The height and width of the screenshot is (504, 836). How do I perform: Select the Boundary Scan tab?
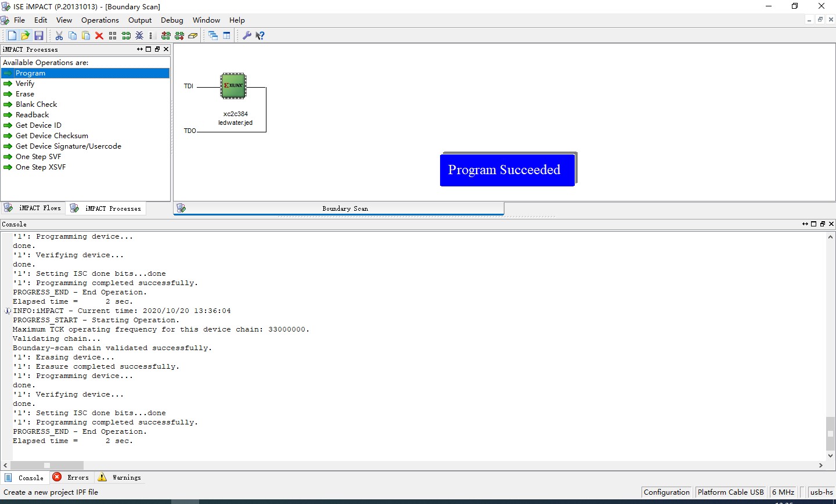[x=339, y=208]
